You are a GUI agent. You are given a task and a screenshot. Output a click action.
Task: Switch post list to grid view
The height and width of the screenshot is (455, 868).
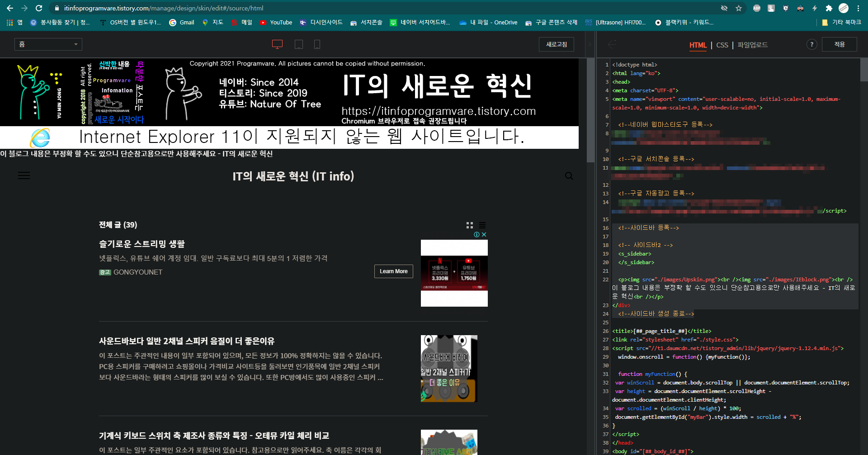pos(470,225)
